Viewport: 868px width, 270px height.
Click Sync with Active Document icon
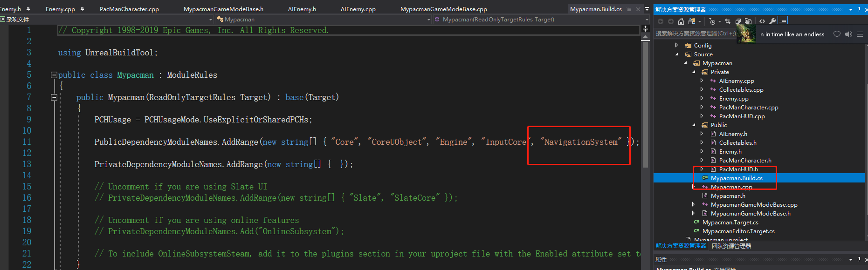[x=728, y=21]
